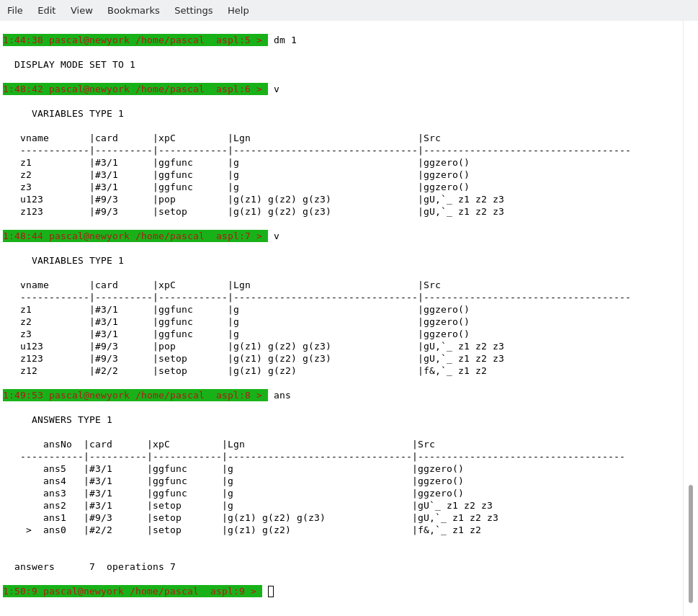The image size is (698, 616).
Task: Click the 'ANSWERS TYPE 1' heading
Action: coord(72,420)
